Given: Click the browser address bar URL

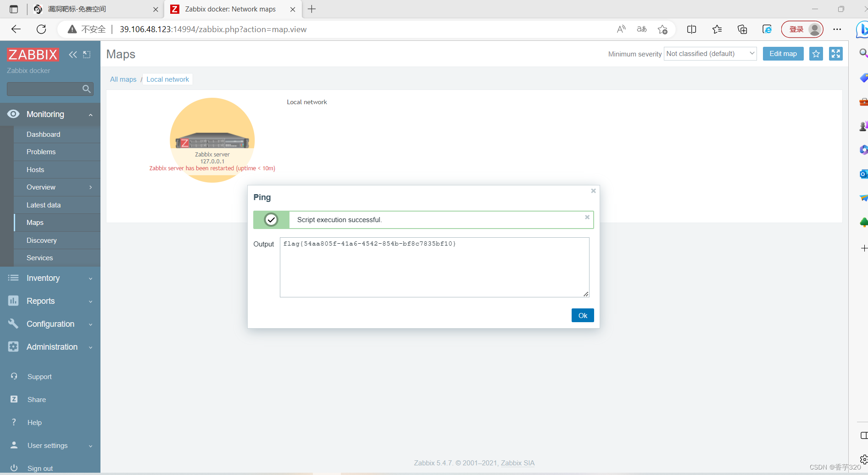Looking at the screenshot, I should [x=213, y=29].
